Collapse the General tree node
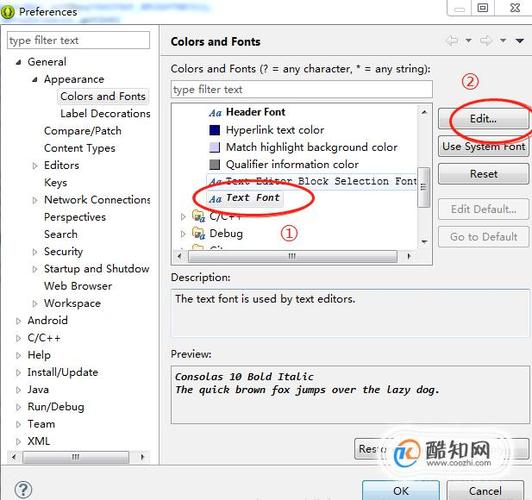This screenshot has height=500, width=532. pos(19,62)
